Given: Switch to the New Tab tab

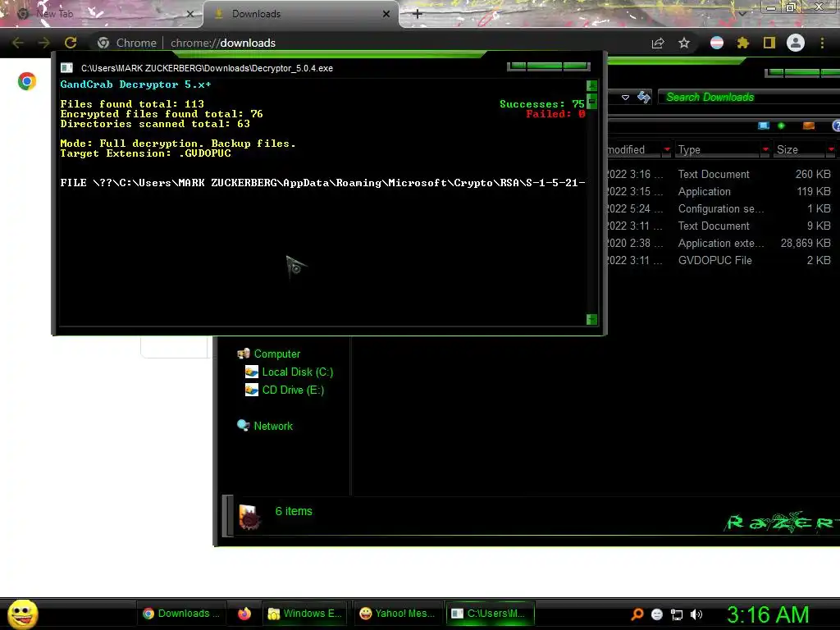Looking at the screenshot, I should click(102, 14).
